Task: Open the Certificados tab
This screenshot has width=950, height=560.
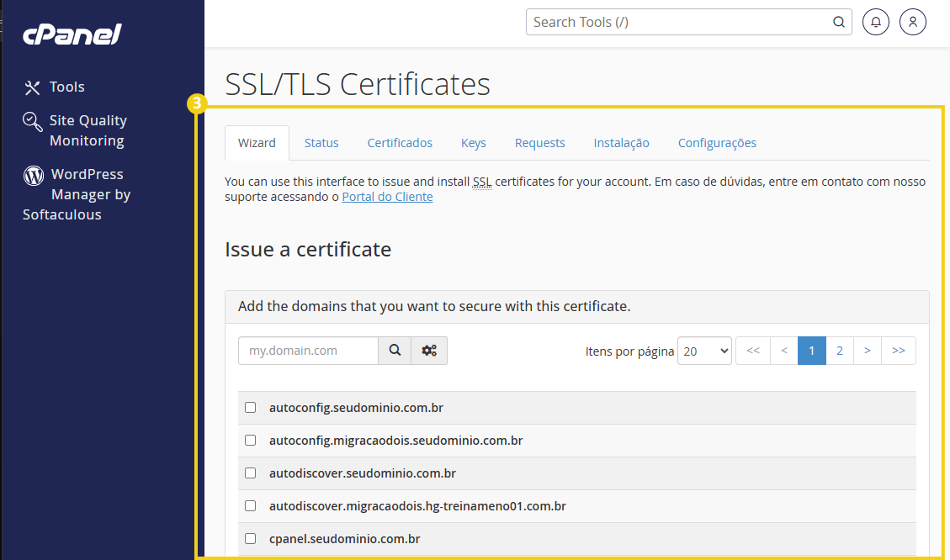Action: [400, 143]
